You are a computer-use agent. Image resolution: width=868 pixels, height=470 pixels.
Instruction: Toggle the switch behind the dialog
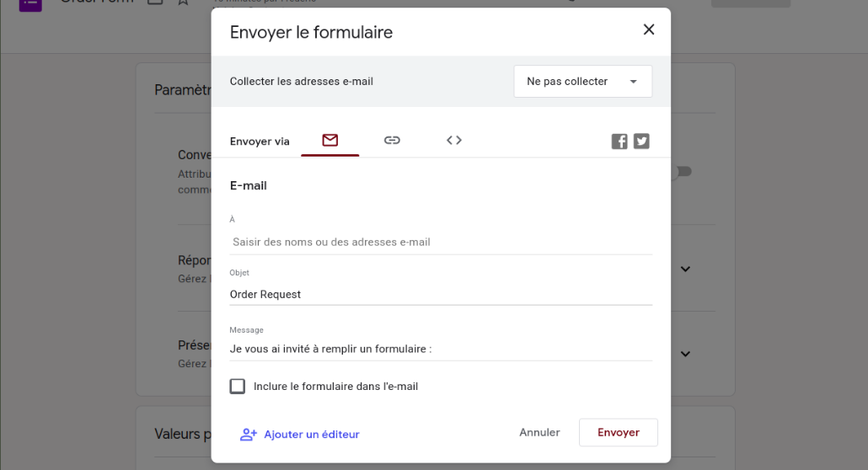coord(682,172)
